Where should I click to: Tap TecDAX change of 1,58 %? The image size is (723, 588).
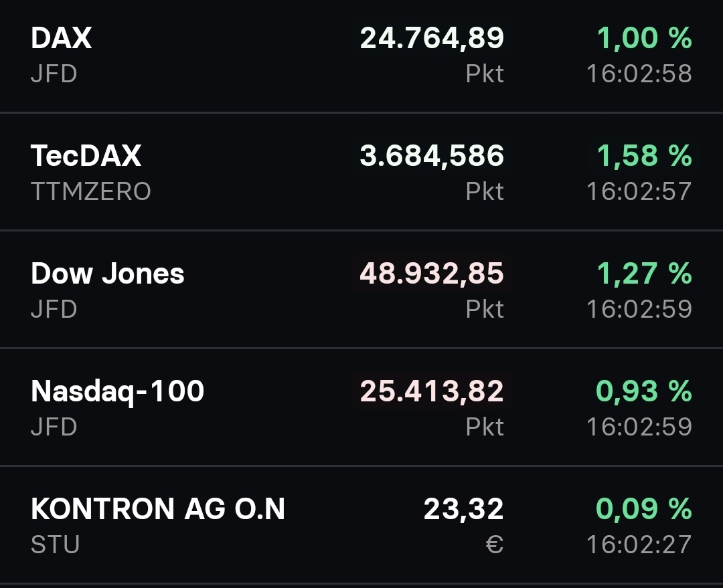point(644,156)
